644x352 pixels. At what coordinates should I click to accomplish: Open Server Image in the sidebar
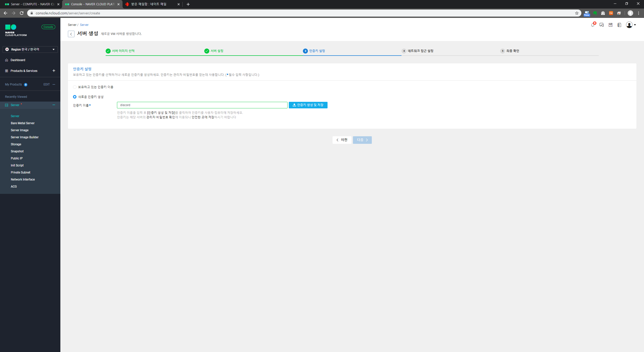(x=20, y=130)
